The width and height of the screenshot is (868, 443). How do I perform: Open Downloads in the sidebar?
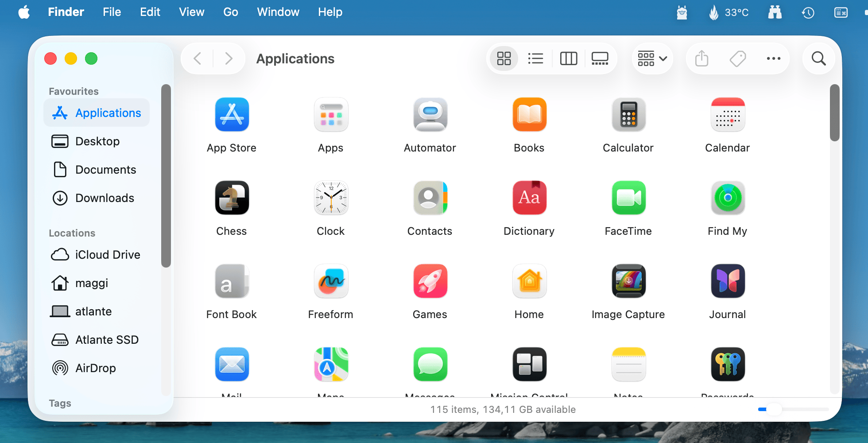pos(105,198)
